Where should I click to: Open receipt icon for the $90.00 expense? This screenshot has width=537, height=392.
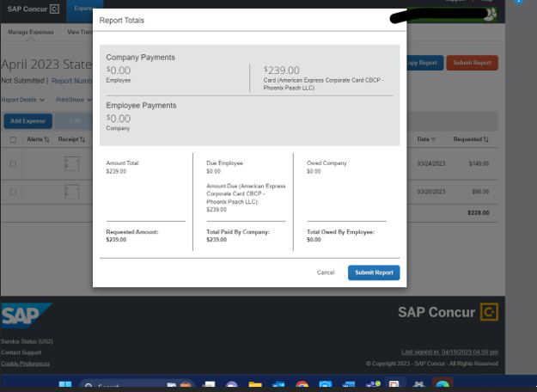71,192
